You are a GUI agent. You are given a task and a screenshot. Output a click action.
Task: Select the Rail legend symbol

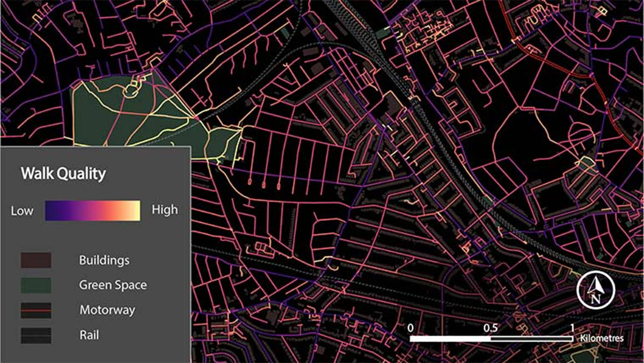tap(35, 335)
